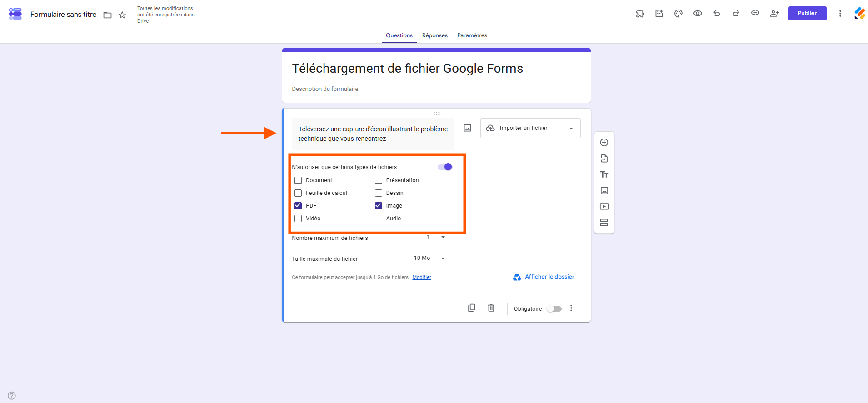Copy respondent link icon
The height and width of the screenshot is (403, 868).
tap(755, 13)
